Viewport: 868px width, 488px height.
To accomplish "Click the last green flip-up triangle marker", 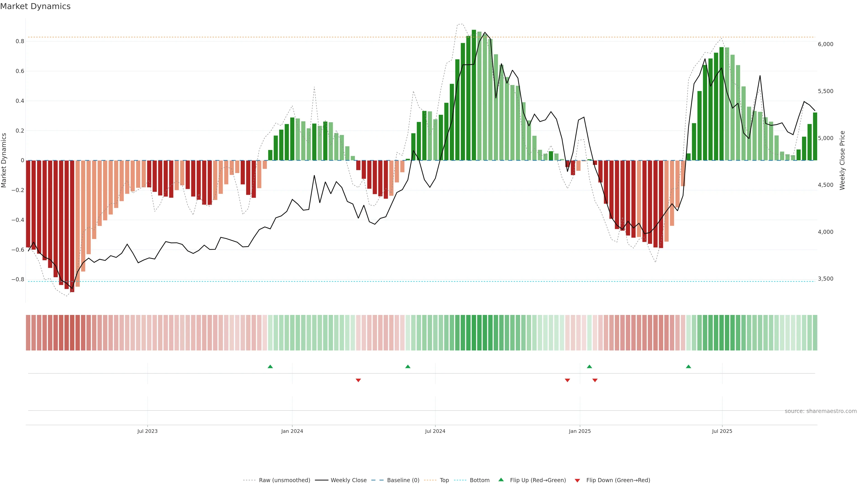I will [688, 366].
